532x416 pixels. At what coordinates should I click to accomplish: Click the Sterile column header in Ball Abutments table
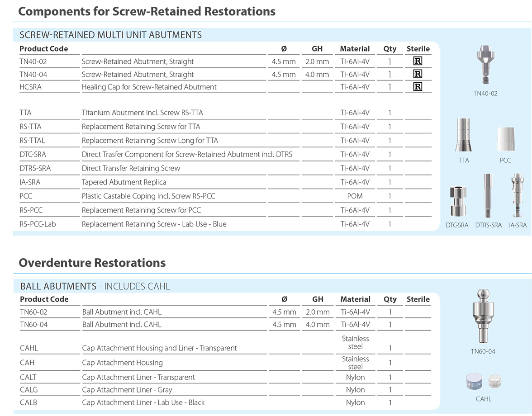click(x=418, y=299)
